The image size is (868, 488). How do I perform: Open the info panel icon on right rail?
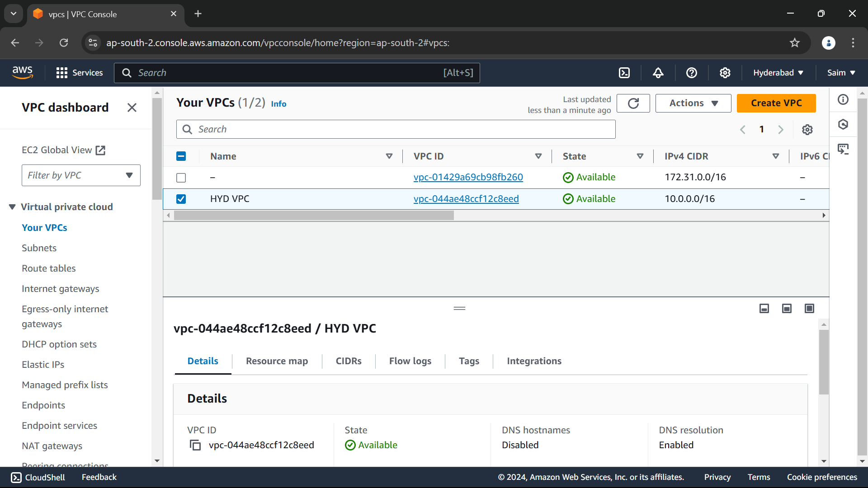[843, 99]
